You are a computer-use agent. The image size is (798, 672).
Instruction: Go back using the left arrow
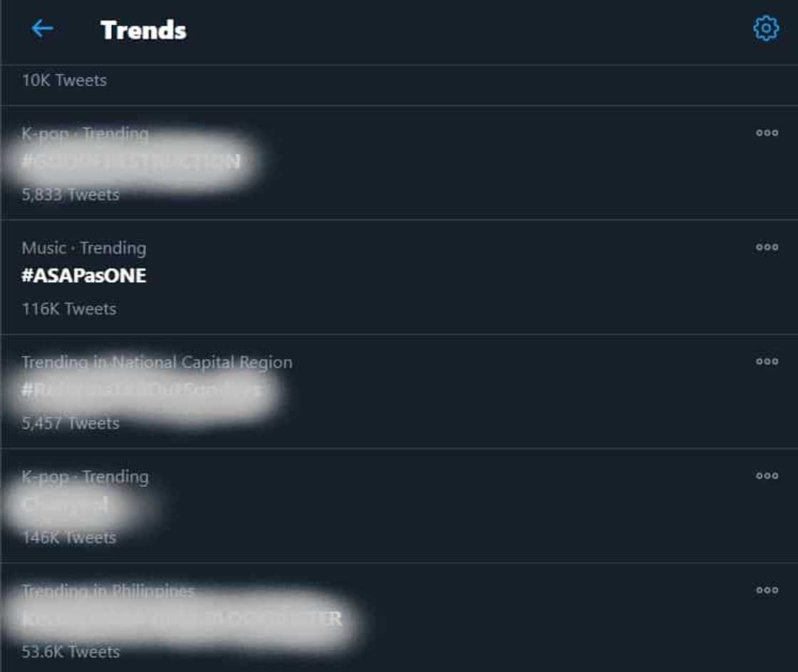pyautogui.click(x=42, y=29)
